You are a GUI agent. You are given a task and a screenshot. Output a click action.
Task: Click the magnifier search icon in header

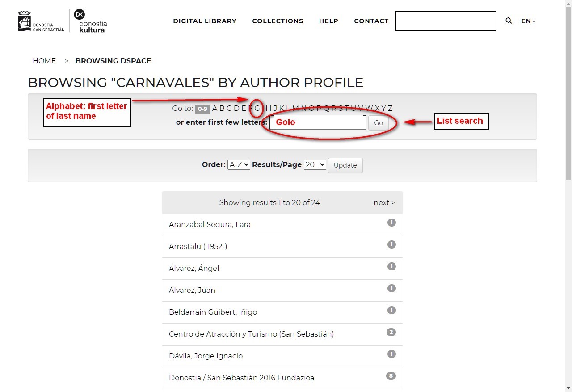point(509,21)
